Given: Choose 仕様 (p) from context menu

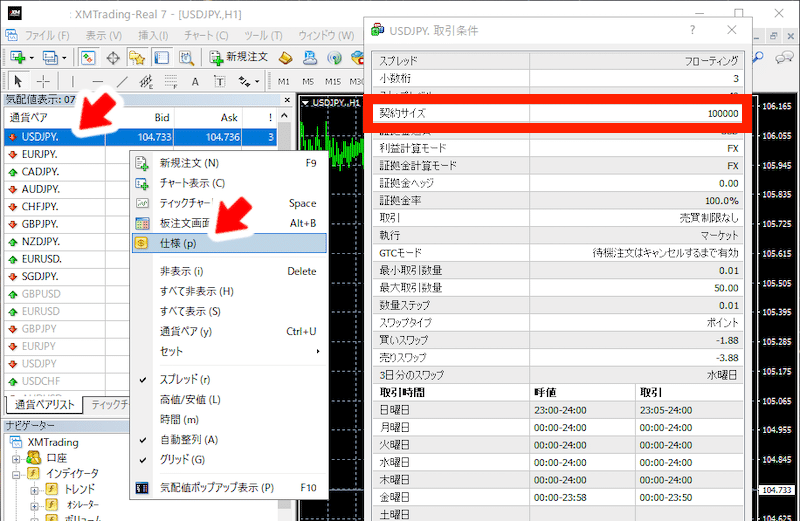Looking at the screenshot, I should 229,243.
